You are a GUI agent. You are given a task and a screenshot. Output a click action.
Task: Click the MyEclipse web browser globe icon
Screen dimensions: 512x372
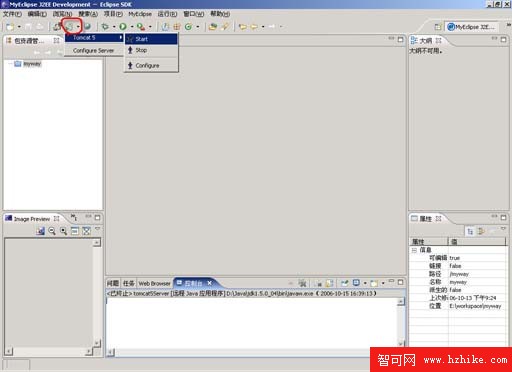coord(87,27)
